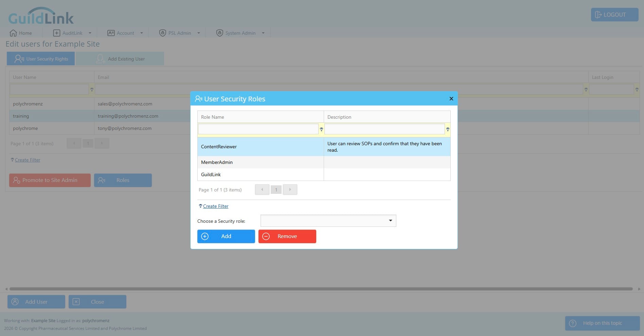This screenshot has width=644, height=336.
Task: Go to Home in the navigation bar
Action: tap(21, 33)
